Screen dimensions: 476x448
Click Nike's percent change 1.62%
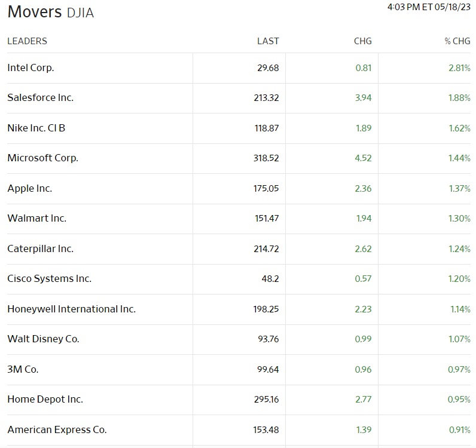(x=460, y=128)
